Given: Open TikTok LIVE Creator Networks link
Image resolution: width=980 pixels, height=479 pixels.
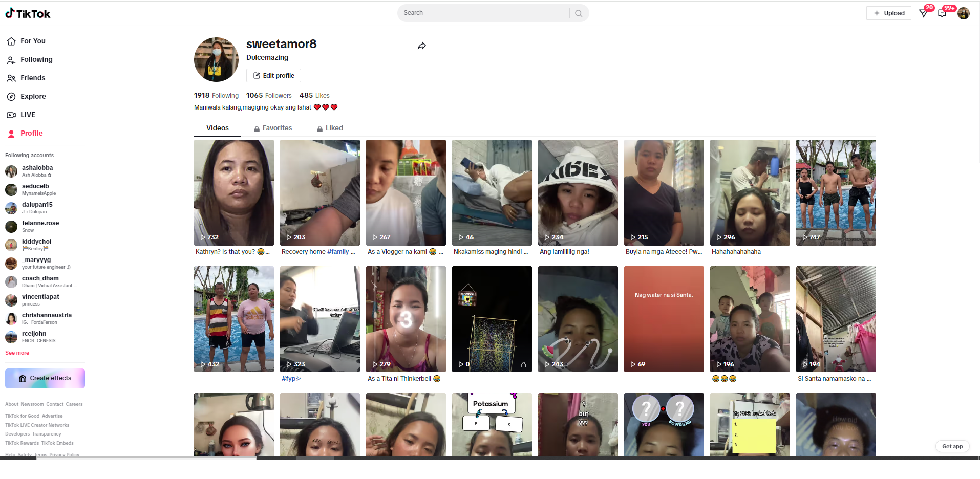Looking at the screenshot, I should click(x=37, y=425).
